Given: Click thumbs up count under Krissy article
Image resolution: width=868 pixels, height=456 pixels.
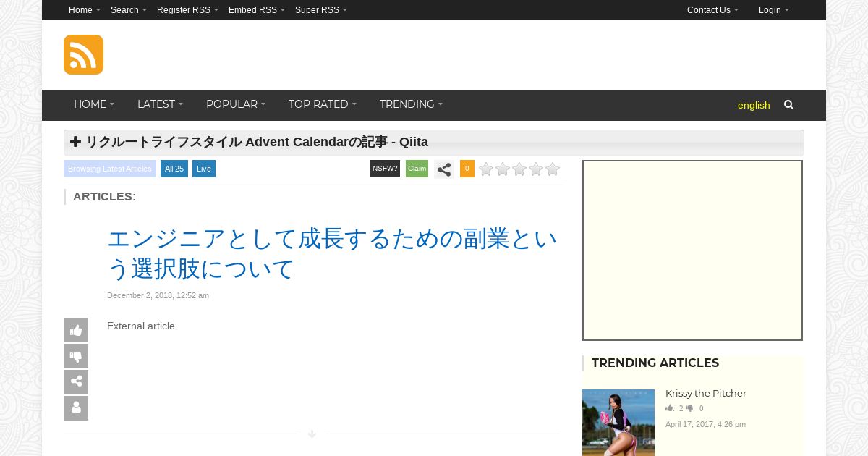Looking at the screenshot, I should (x=674, y=409).
